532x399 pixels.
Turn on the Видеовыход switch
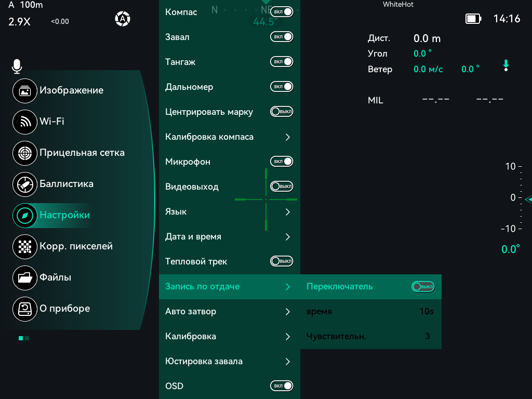coord(282,187)
